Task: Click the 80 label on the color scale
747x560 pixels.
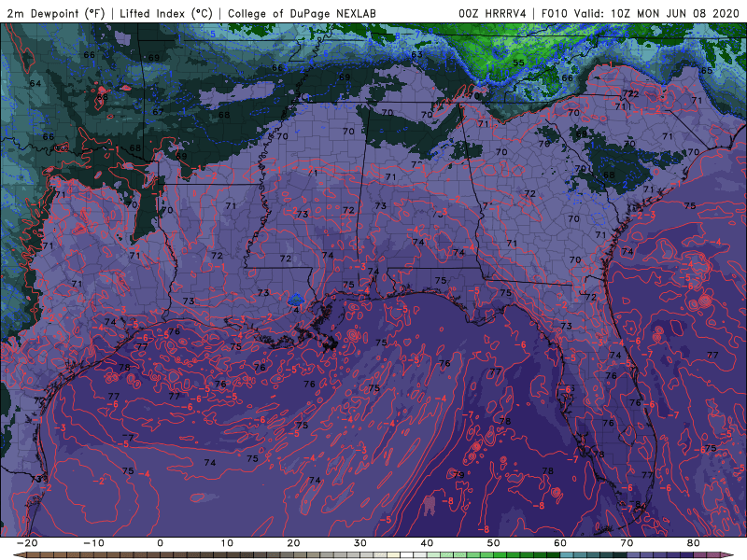Action: click(x=694, y=543)
